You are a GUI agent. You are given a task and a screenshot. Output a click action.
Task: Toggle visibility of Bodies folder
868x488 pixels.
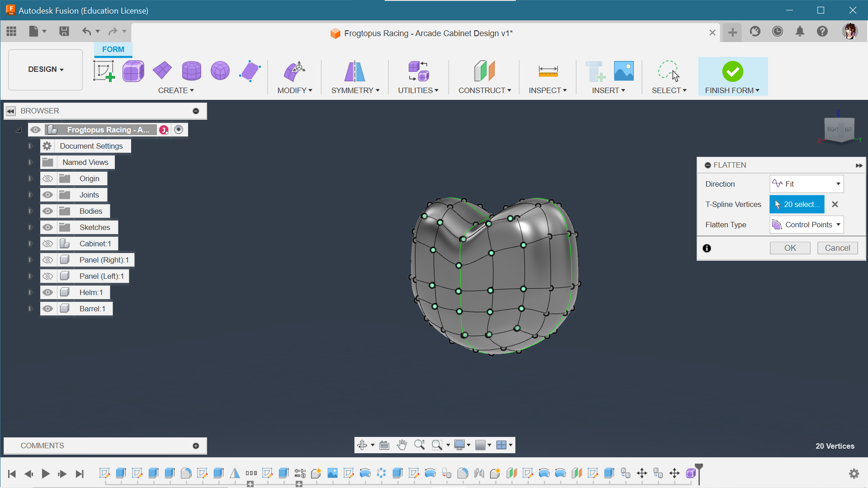point(47,211)
